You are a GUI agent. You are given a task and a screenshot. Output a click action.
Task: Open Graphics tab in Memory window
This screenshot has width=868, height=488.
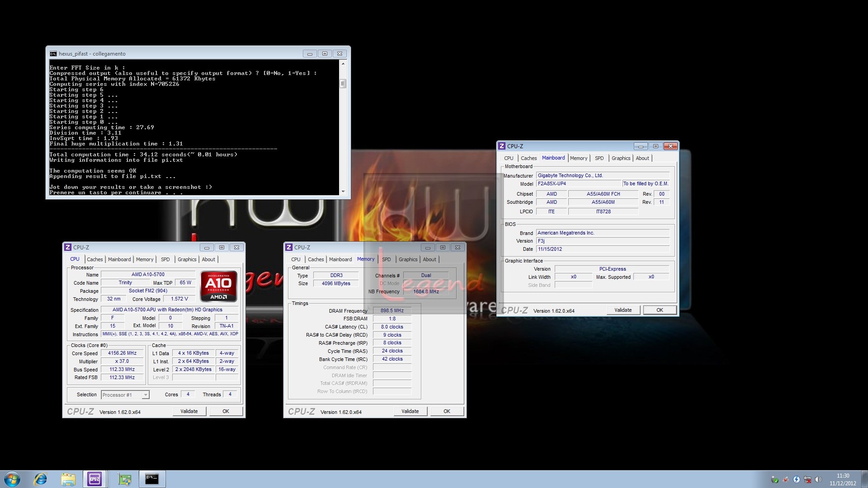[x=408, y=259]
